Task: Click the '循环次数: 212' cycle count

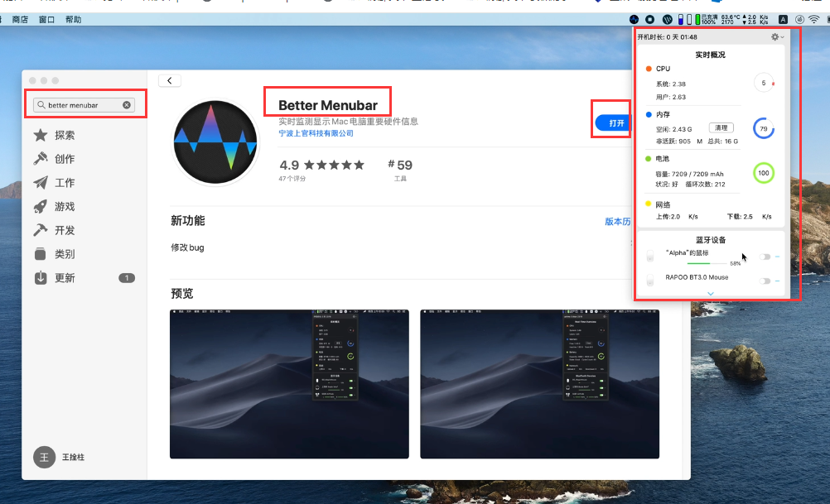Action: click(x=705, y=185)
